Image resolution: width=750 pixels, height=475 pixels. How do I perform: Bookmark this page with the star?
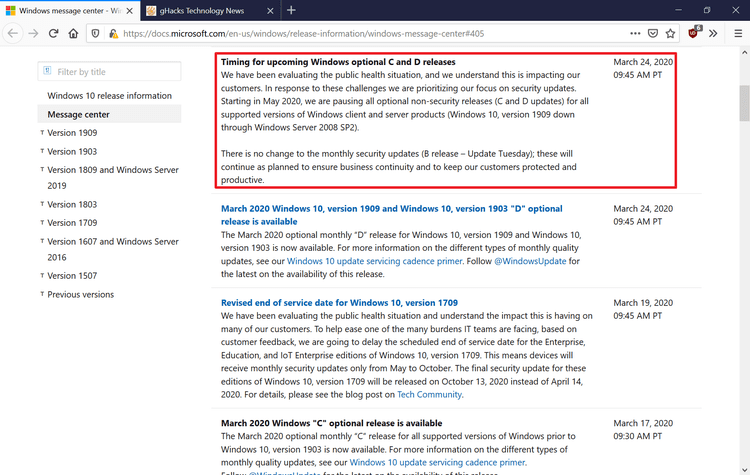pos(670,33)
